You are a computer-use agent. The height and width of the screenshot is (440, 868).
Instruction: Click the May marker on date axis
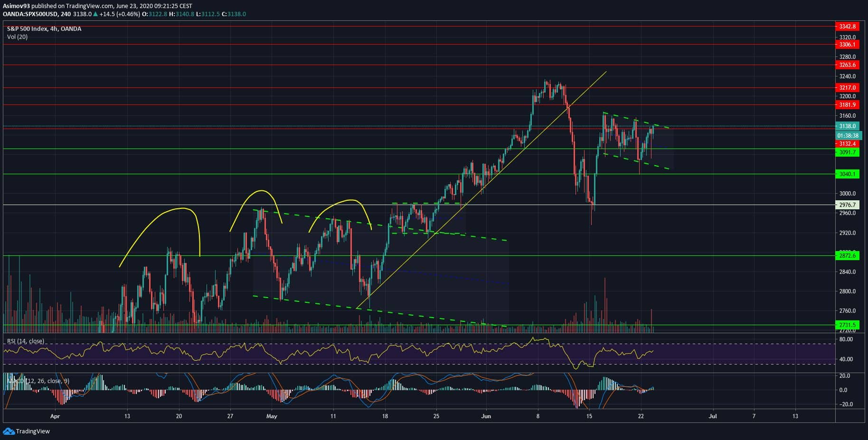tap(272, 416)
